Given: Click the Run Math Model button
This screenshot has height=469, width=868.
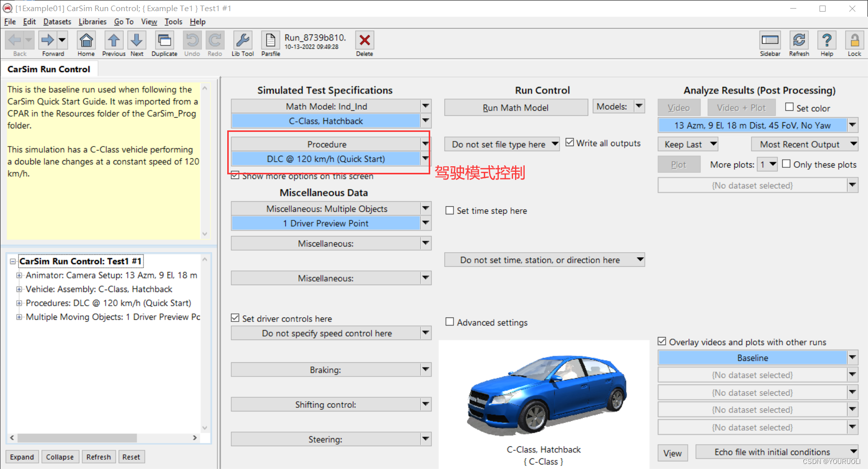Looking at the screenshot, I should [x=516, y=108].
